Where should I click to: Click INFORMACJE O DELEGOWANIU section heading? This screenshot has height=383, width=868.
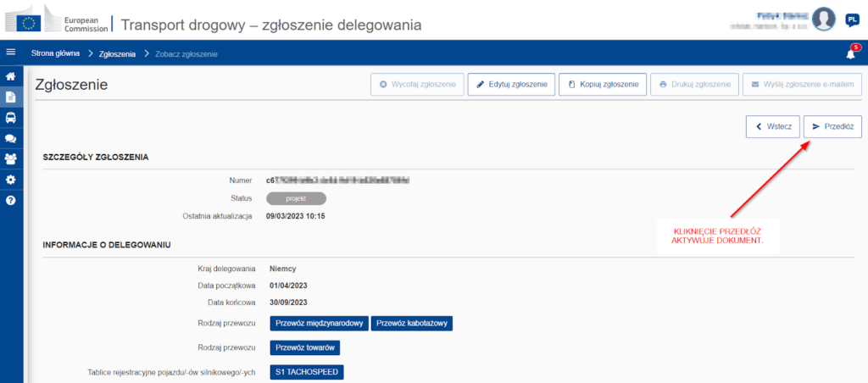tap(106, 245)
